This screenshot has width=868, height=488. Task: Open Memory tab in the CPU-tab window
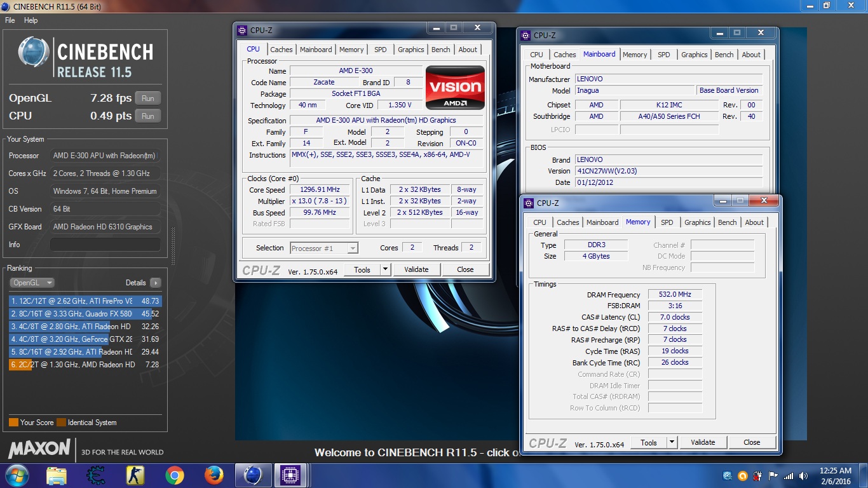click(x=351, y=50)
